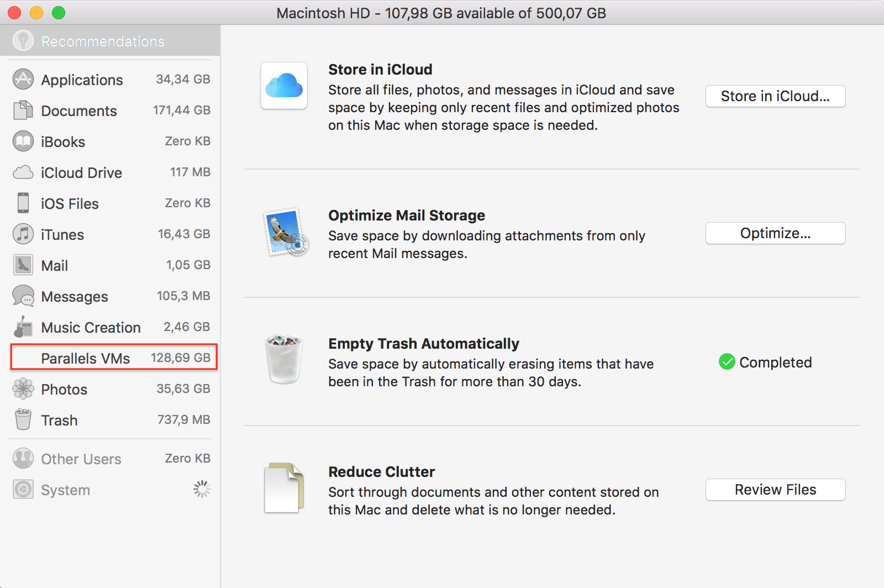Select the Messages speech bubble icon
Viewport: 884px width, 588px height.
[x=23, y=296]
